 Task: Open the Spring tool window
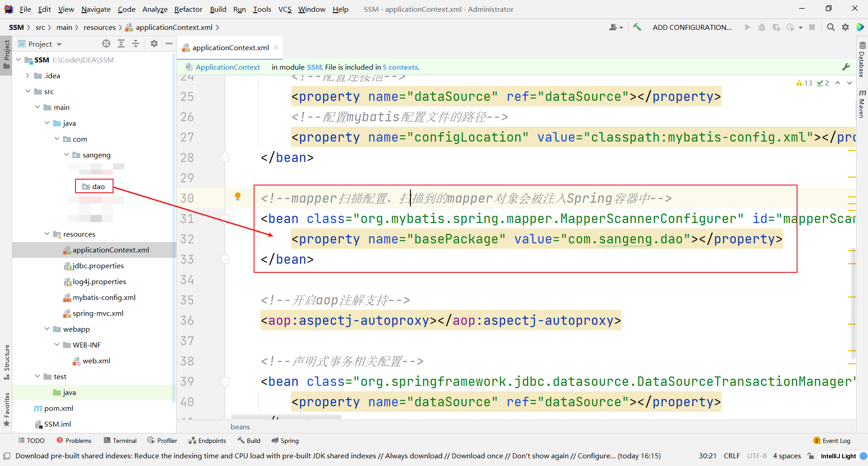click(285, 441)
